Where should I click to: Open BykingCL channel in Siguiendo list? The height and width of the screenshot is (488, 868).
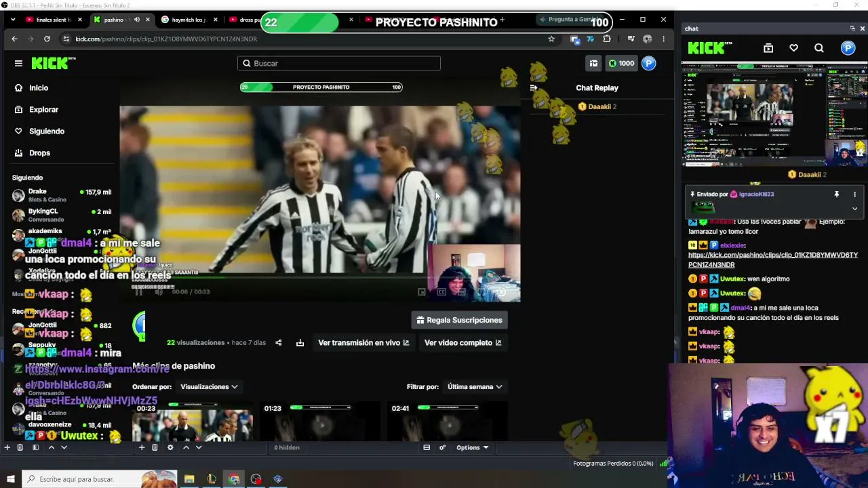[x=62, y=215]
